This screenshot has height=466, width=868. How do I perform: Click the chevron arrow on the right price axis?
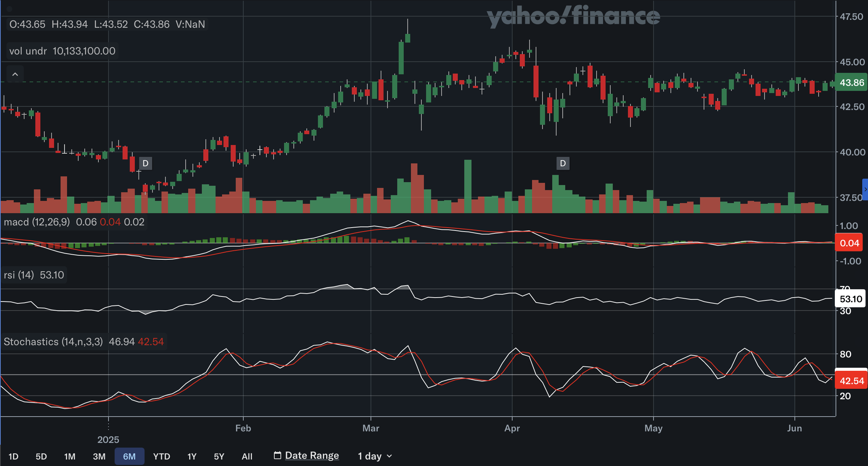tap(865, 189)
